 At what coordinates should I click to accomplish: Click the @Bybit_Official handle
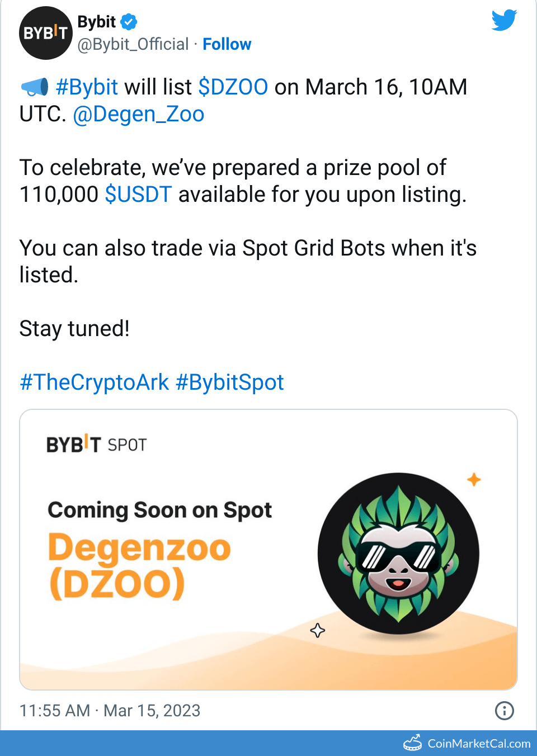point(133,44)
